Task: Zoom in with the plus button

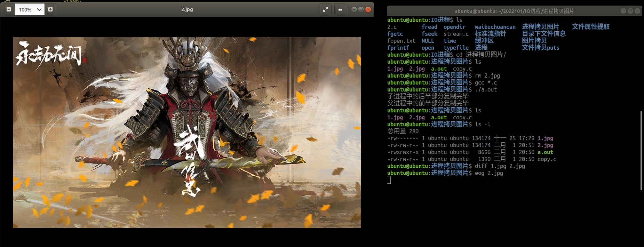Action: tap(50, 9)
